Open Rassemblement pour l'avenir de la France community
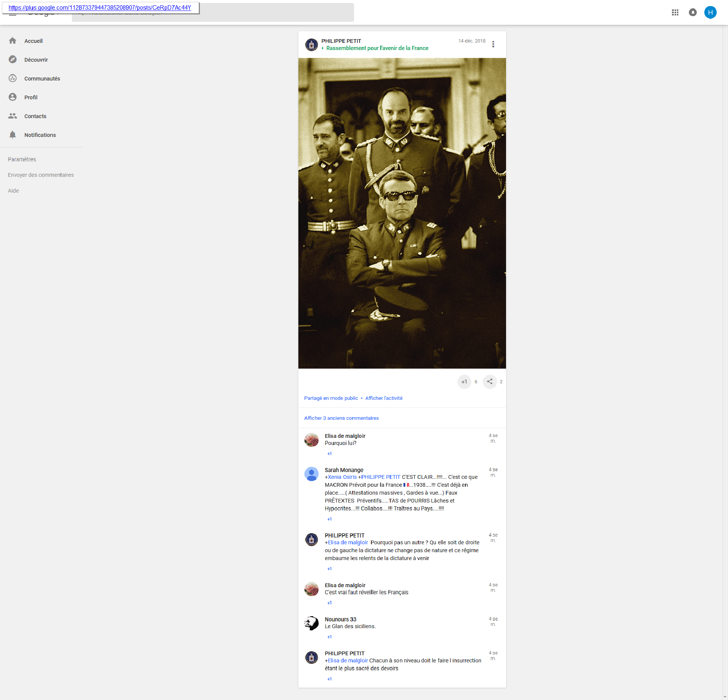 377,48
